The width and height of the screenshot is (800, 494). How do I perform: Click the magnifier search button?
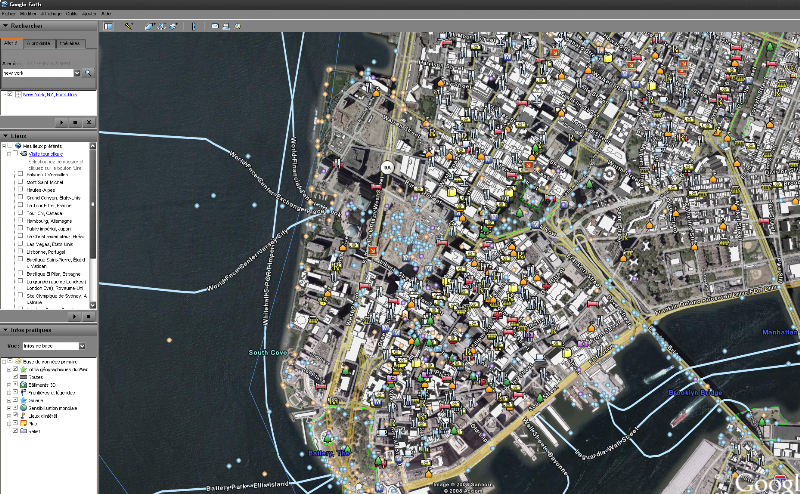pos(88,73)
